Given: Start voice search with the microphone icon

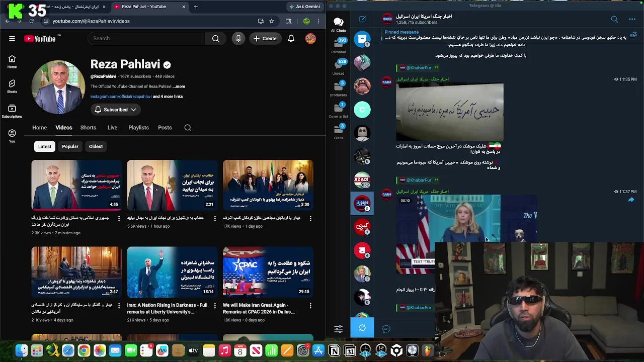Looking at the screenshot, I should click(x=238, y=39).
